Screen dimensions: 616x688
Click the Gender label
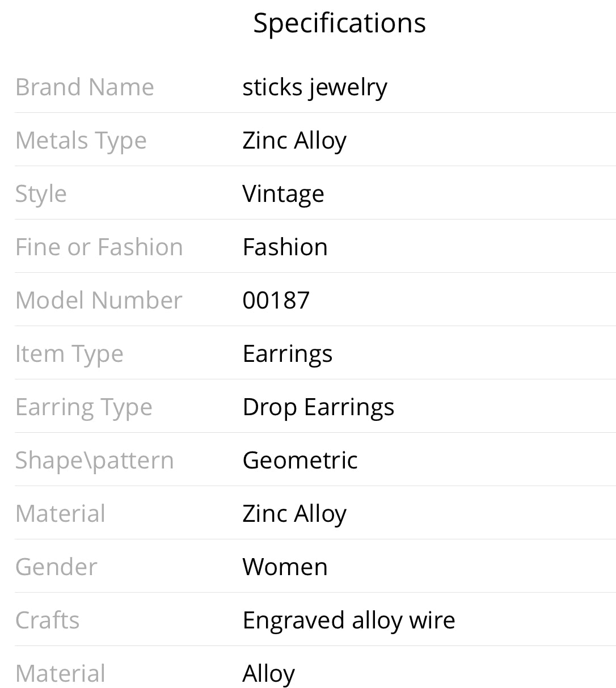(x=56, y=567)
